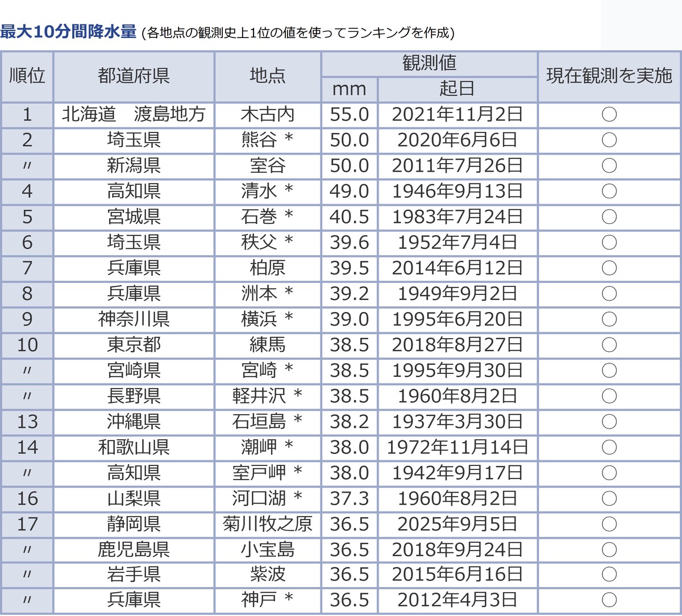
Task: Select the 清水 * location cell
Action: tap(268, 192)
